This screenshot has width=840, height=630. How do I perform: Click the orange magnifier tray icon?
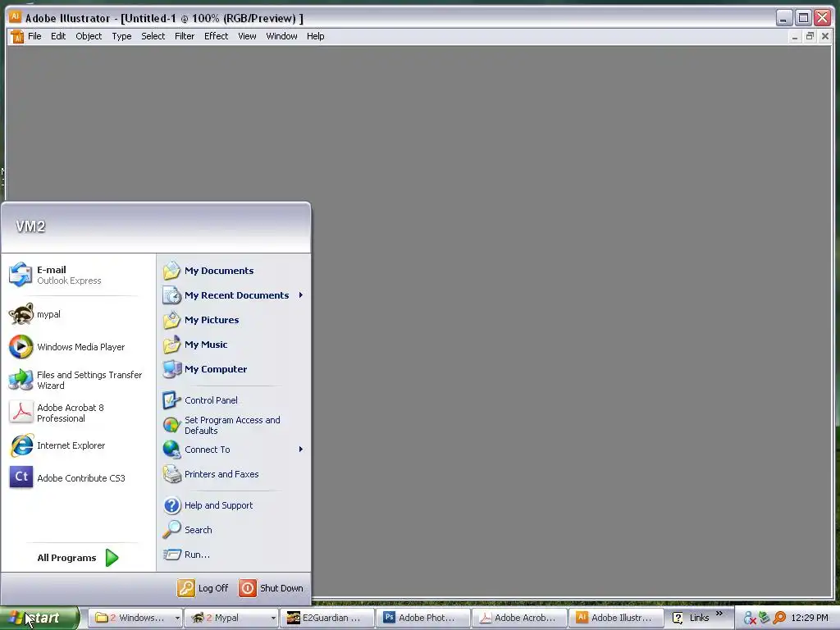779,618
